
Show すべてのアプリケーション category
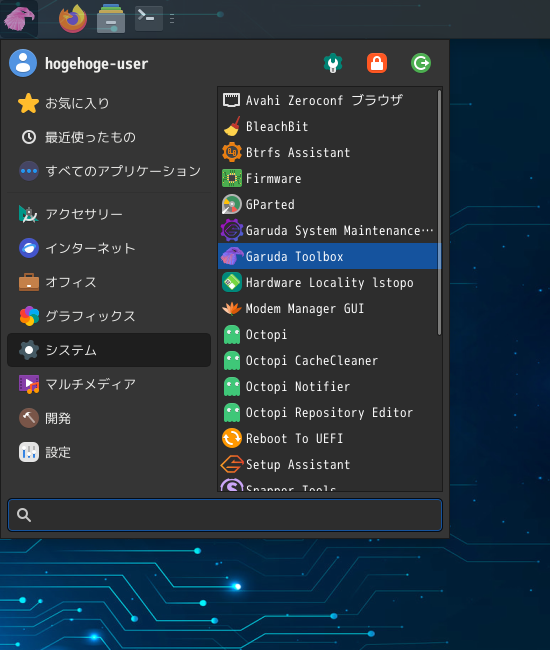pyautogui.click(x=109, y=171)
